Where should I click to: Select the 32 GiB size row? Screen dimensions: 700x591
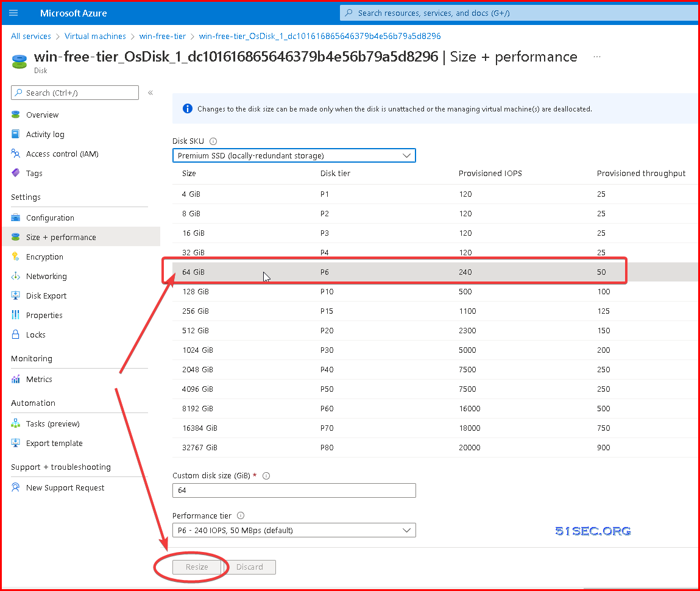tap(435, 252)
